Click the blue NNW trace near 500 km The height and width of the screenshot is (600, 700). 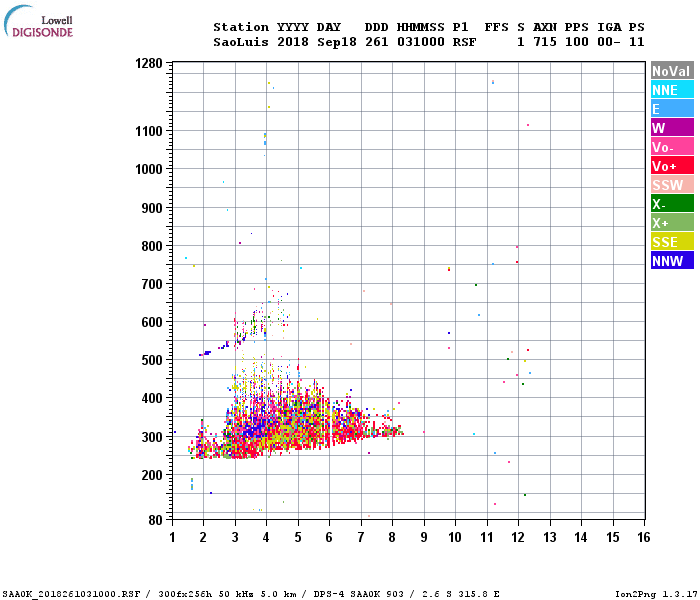point(205,353)
